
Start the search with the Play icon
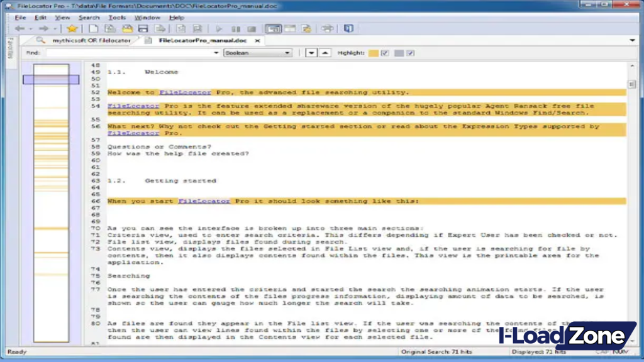218,28
